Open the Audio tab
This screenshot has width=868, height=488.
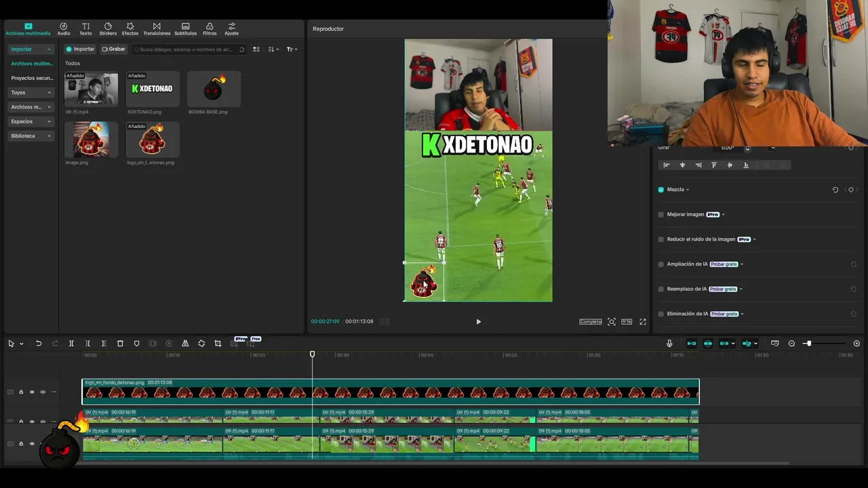coord(64,29)
